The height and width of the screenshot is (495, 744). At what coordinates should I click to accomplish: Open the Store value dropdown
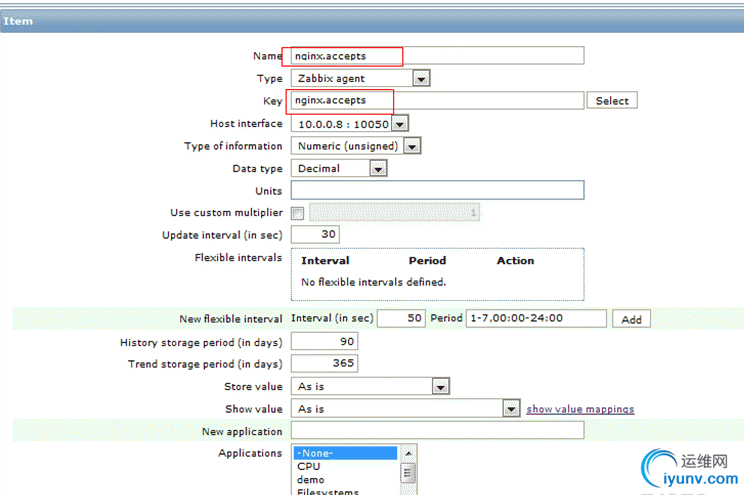[370, 386]
